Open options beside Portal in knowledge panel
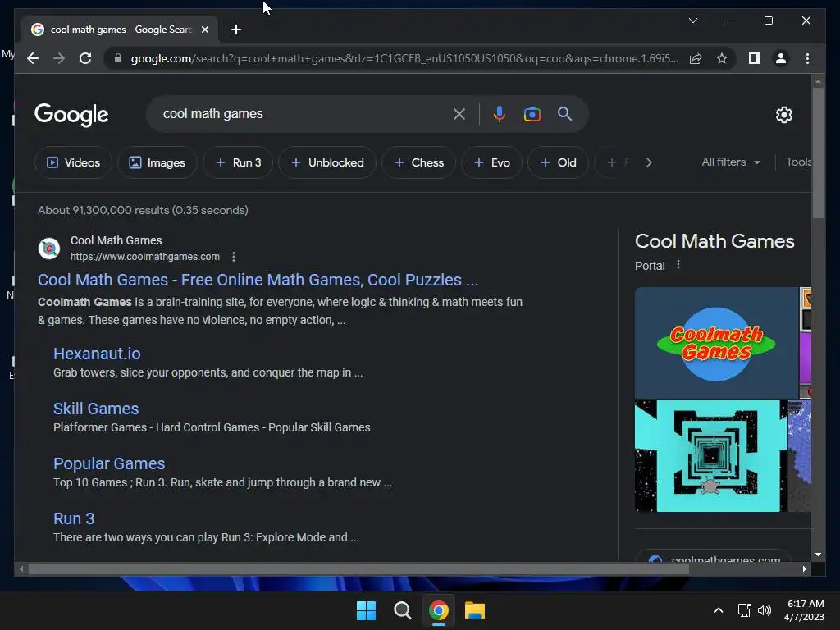Viewport: 840px width, 630px height. click(678, 265)
